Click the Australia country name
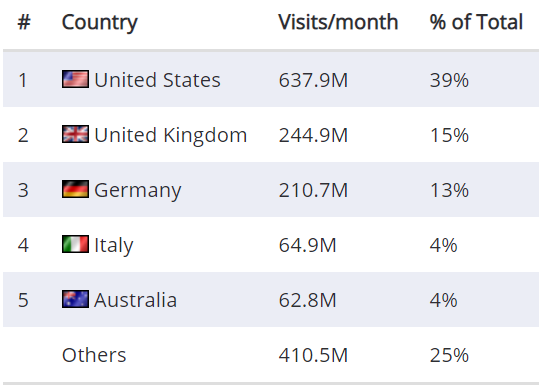 (135, 300)
